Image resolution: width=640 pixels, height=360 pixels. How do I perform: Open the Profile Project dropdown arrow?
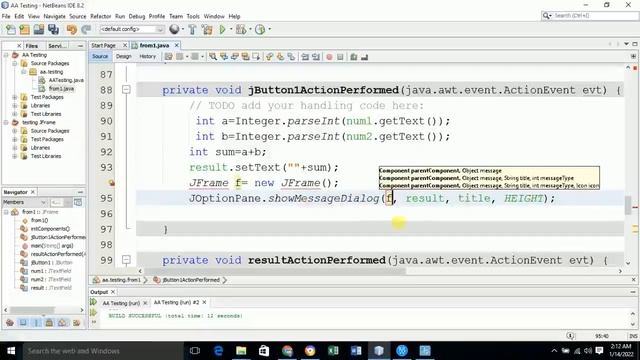269,29
